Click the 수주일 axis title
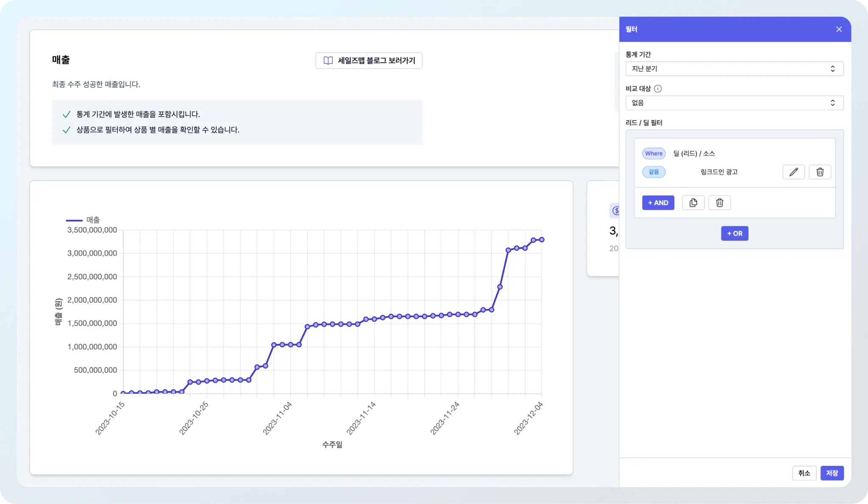Image resolution: width=868 pixels, height=504 pixels. (x=332, y=444)
